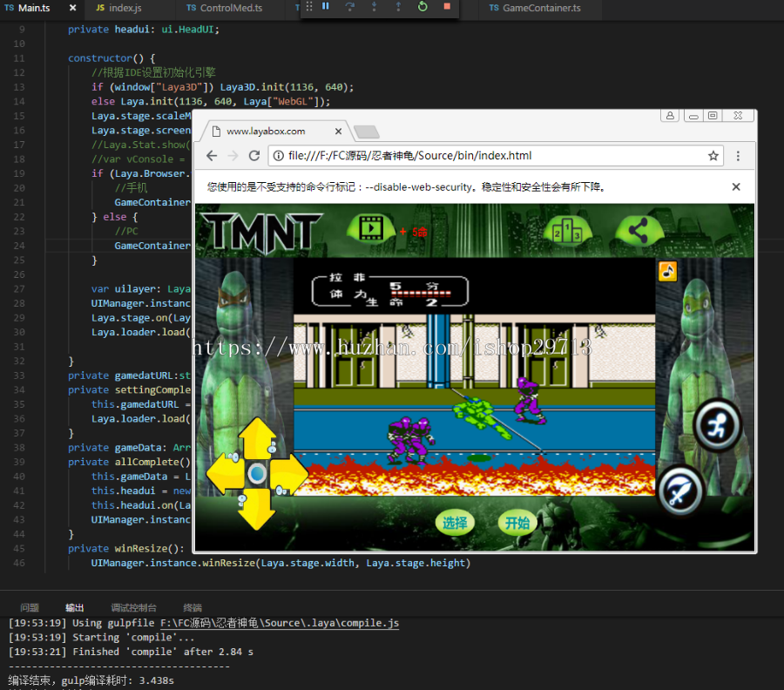Image resolution: width=784 pixels, height=690 pixels.
Task: Open the GameContainer.ts editor tab
Action: [x=542, y=8]
